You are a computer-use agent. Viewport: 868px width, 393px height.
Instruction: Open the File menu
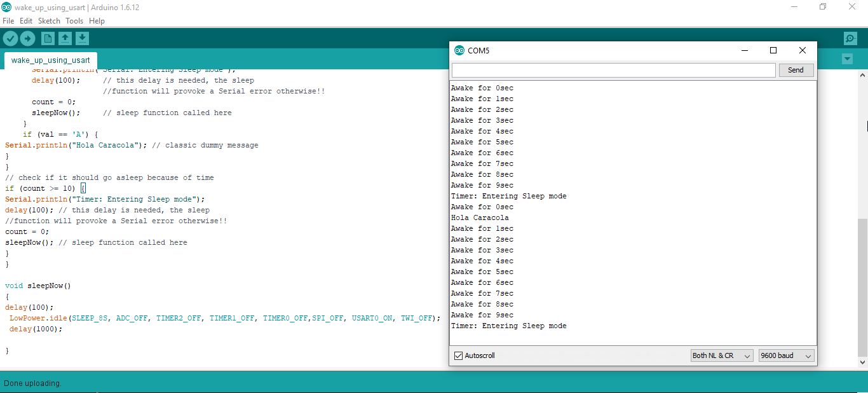(8, 21)
